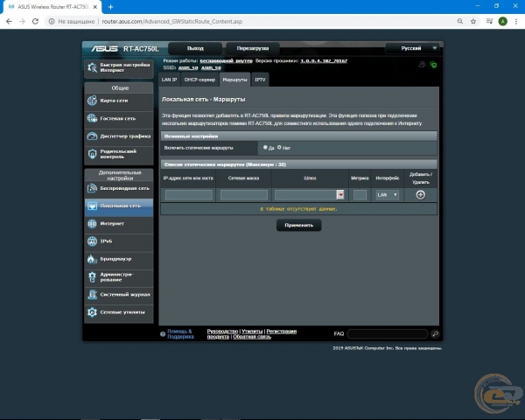Image resolution: width=525 pixels, height=420 pixels.
Task: Open Диспетчер трафика traffic manager
Action: coord(118,136)
